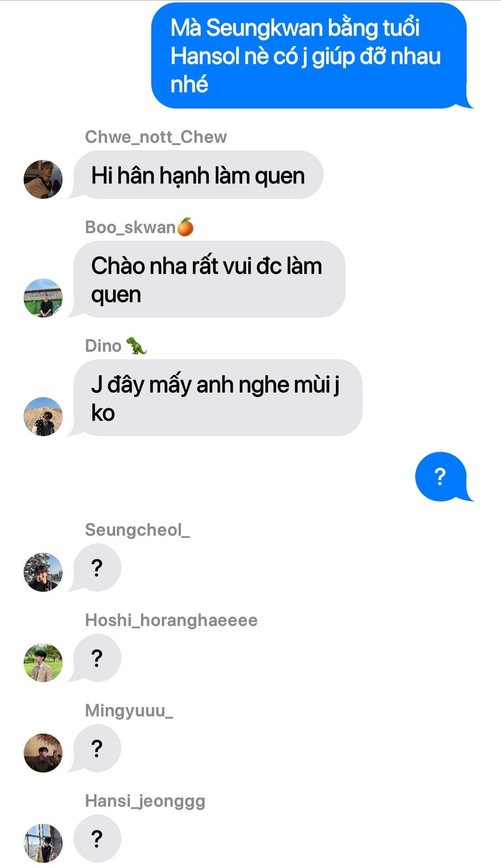The image size is (501, 868).
Task: Click the Chwe_nott_Chew sender name
Action: (x=156, y=137)
